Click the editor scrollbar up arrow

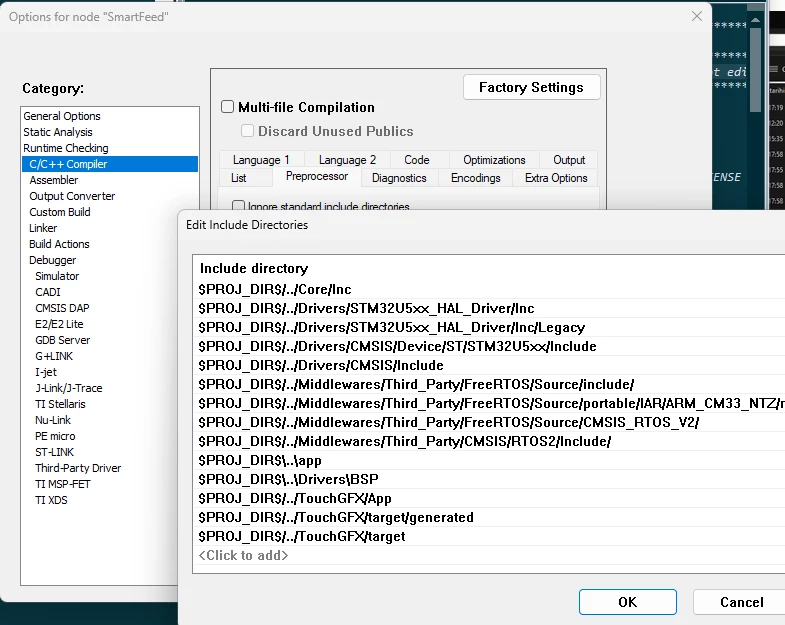pyautogui.click(x=755, y=20)
